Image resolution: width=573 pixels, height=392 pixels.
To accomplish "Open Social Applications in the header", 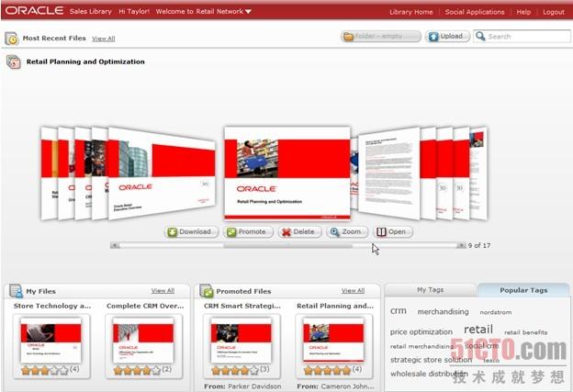I will pyautogui.click(x=475, y=12).
